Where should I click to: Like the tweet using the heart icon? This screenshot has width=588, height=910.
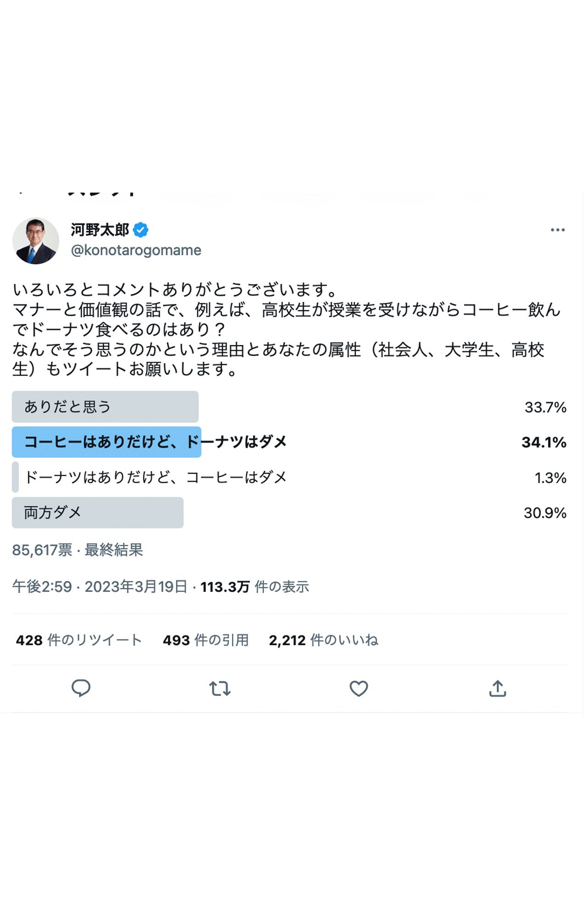tap(358, 688)
